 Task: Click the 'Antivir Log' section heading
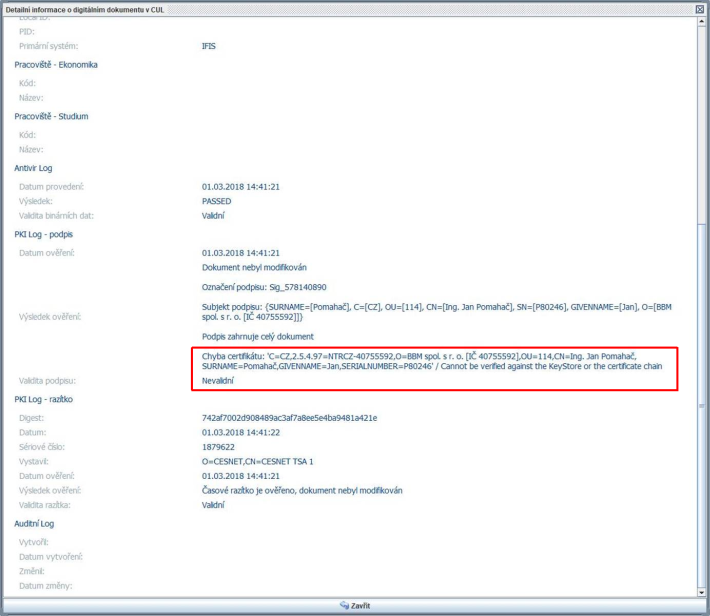click(x=33, y=168)
